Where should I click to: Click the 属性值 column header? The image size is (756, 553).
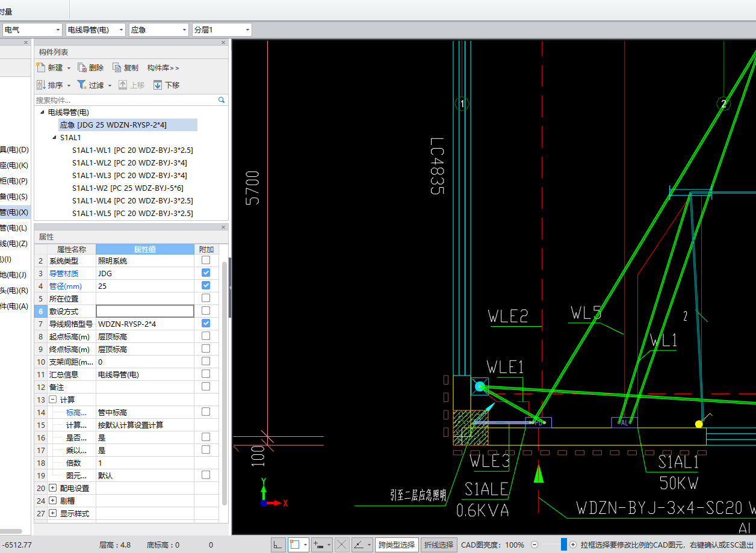click(x=145, y=249)
